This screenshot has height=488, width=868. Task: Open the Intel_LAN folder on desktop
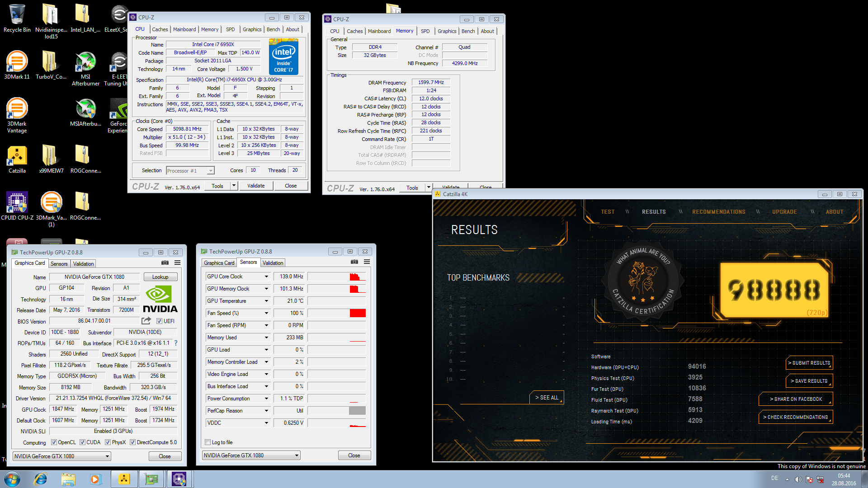(85, 18)
